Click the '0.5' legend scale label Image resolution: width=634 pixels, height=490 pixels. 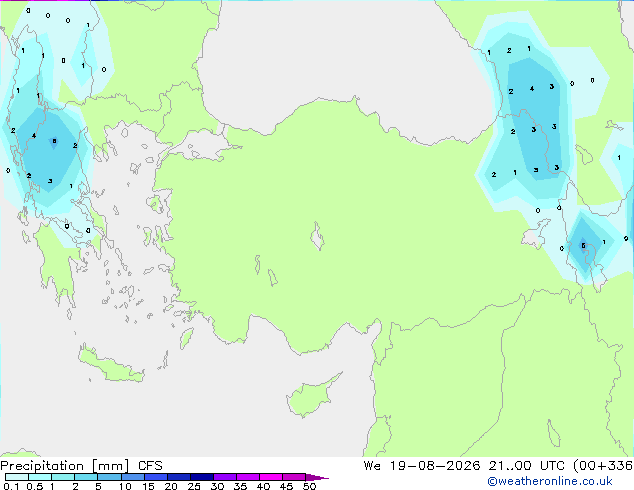click(x=35, y=486)
